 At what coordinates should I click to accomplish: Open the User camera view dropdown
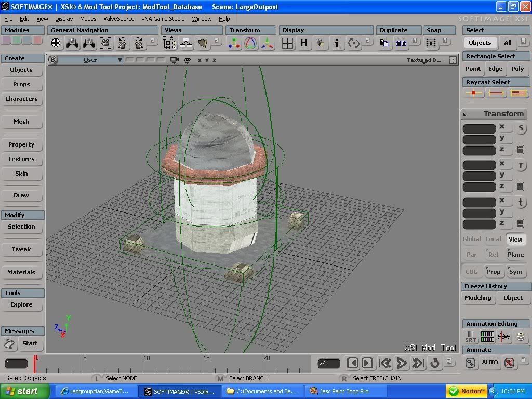(90, 60)
